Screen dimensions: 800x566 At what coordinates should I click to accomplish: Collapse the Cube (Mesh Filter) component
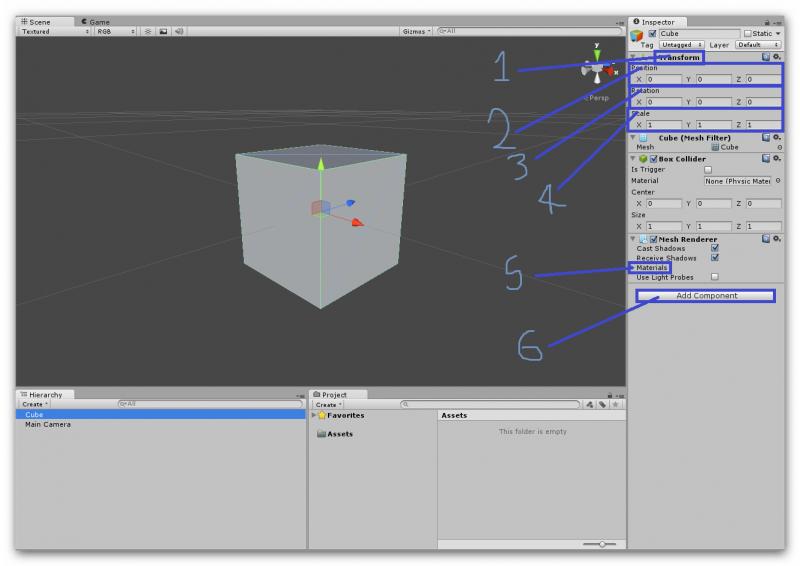633,138
